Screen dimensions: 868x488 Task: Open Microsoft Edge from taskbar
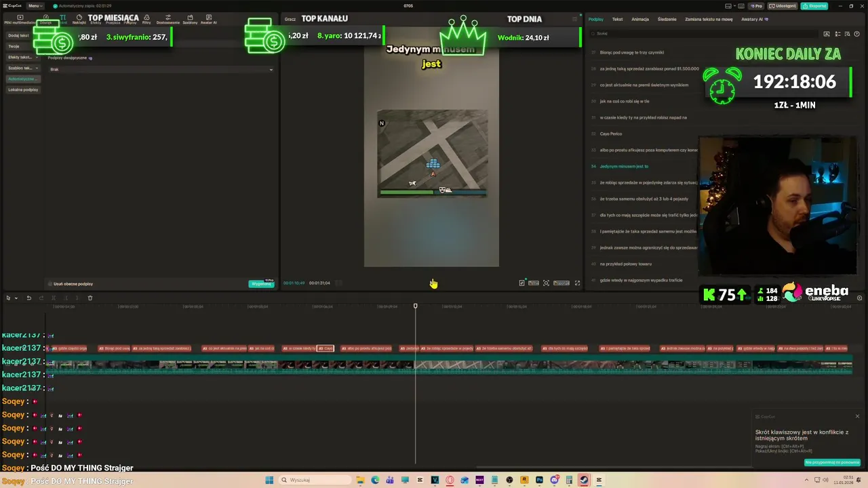(375, 480)
